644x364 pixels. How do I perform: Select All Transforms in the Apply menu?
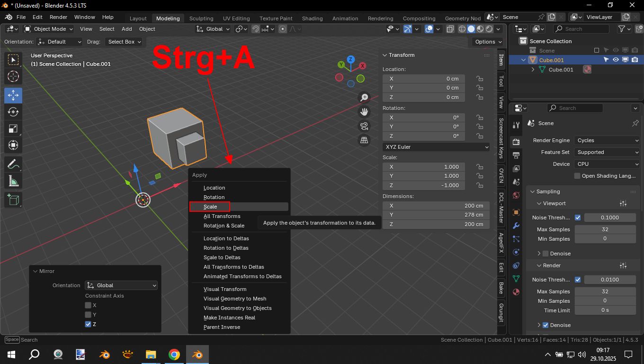pos(222,216)
